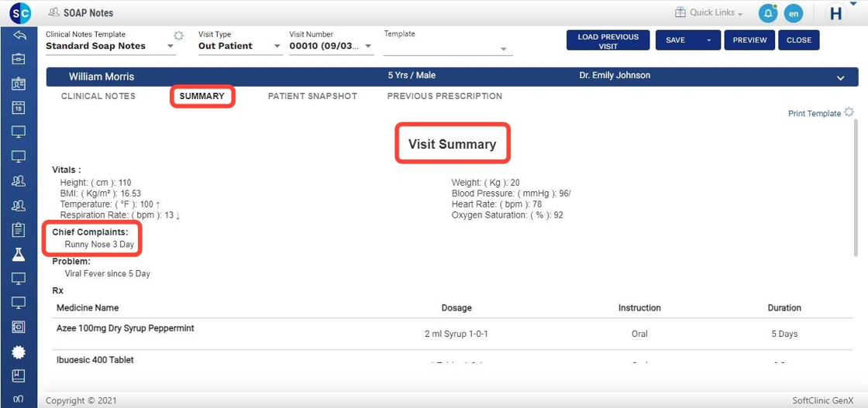Click the Preview button

(749, 40)
